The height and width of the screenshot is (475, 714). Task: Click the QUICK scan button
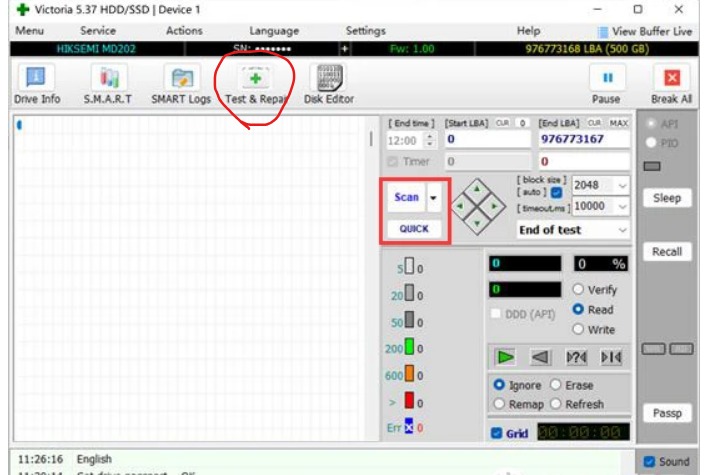pyautogui.click(x=414, y=229)
